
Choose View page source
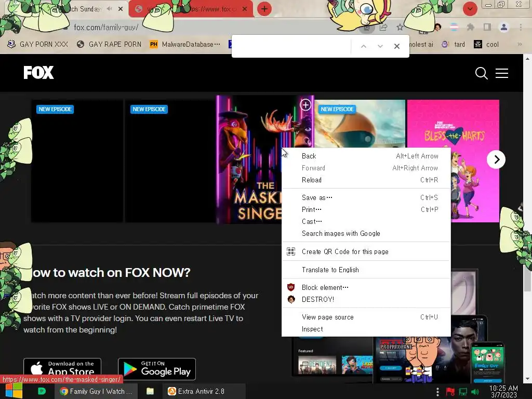click(x=366, y=317)
